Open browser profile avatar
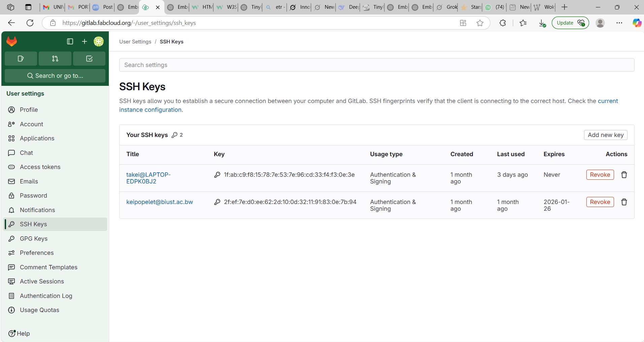 point(600,23)
